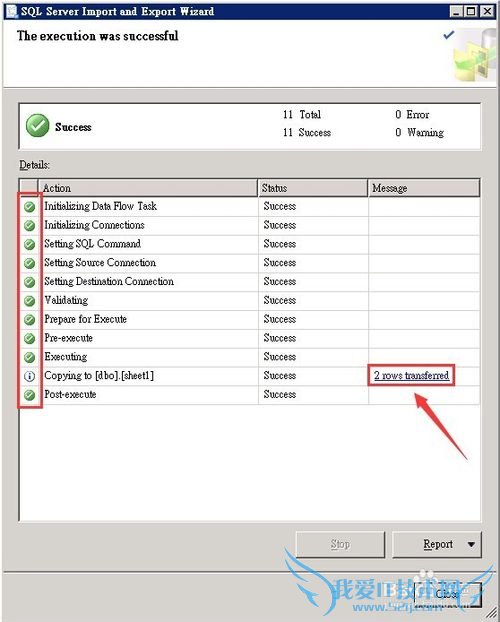The width and height of the screenshot is (500, 622).
Task: Click the '11 Total' summary text
Action: point(302,115)
